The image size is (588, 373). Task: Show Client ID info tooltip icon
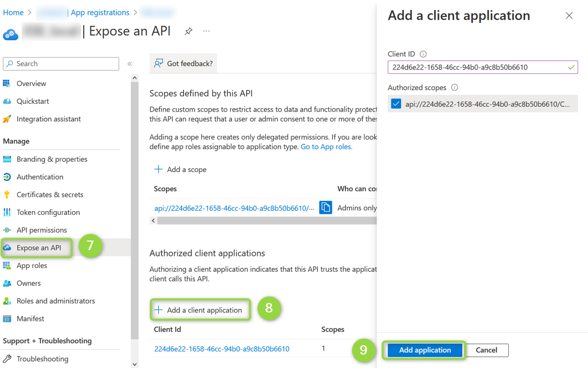[423, 54]
